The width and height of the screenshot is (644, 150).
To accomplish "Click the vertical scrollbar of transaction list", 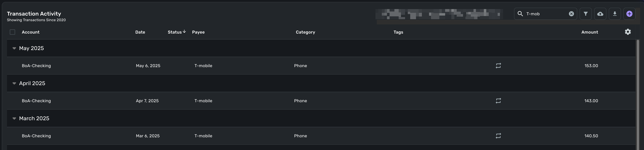I will (x=638, y=95).
